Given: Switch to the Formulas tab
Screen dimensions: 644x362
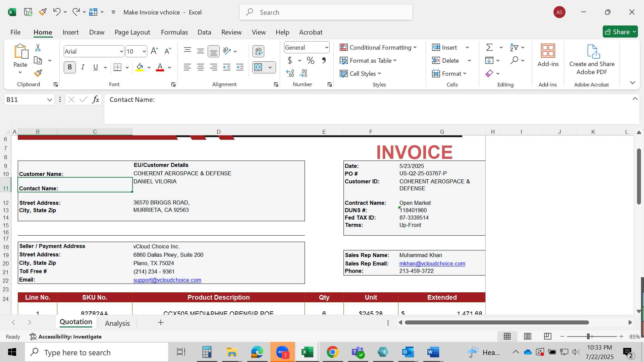Looking at the screenshot, I should coord(174,32).
